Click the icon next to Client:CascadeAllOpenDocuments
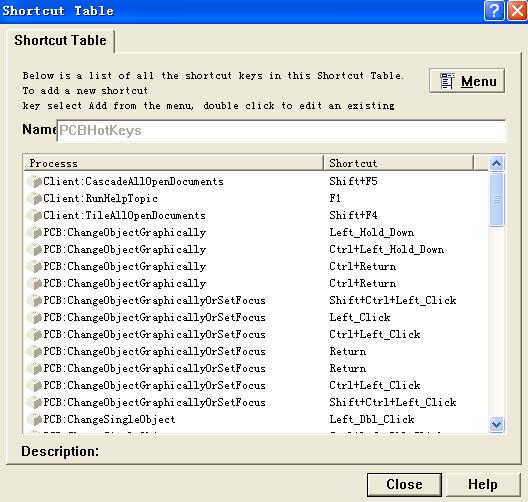 [34, 181]
